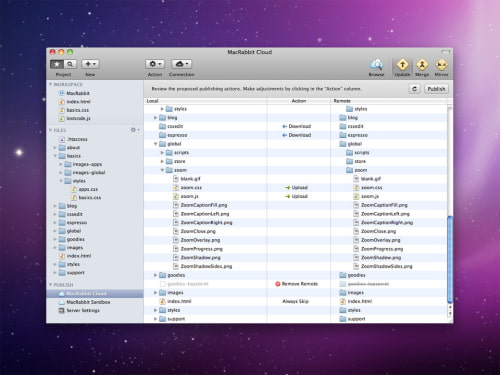Expand the store folder in Local list

tap(162, 161)
